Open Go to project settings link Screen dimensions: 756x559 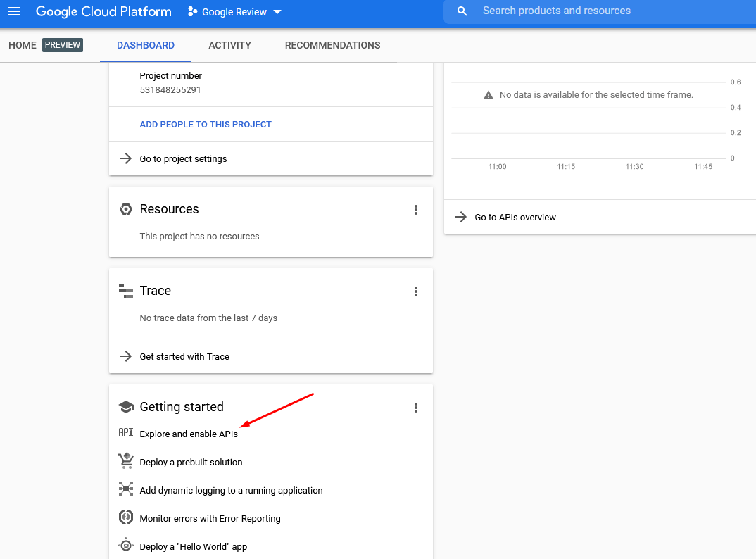coord(183,158)
